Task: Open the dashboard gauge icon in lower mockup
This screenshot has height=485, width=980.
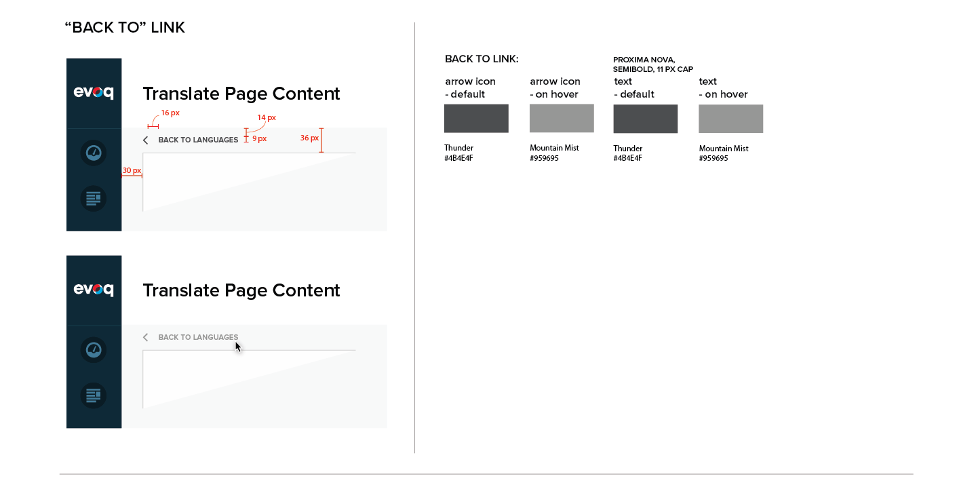Action: [x=94, y=349]
